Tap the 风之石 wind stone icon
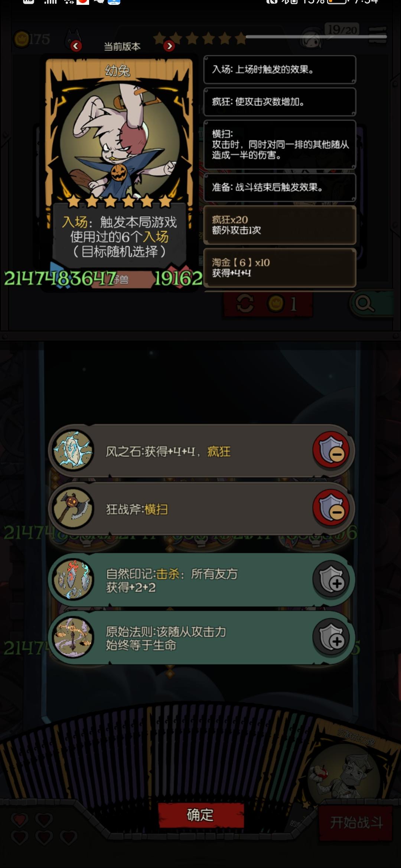401x868 pixels. click(73, 450)
